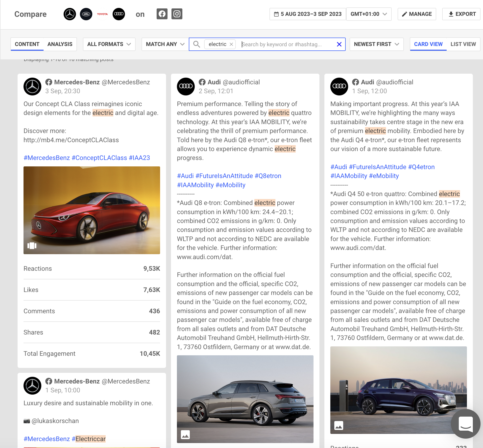Open the red Concept CLA car image
This screenshot has width=483, height=448.
pyautogui.click(x=92, y=210)
